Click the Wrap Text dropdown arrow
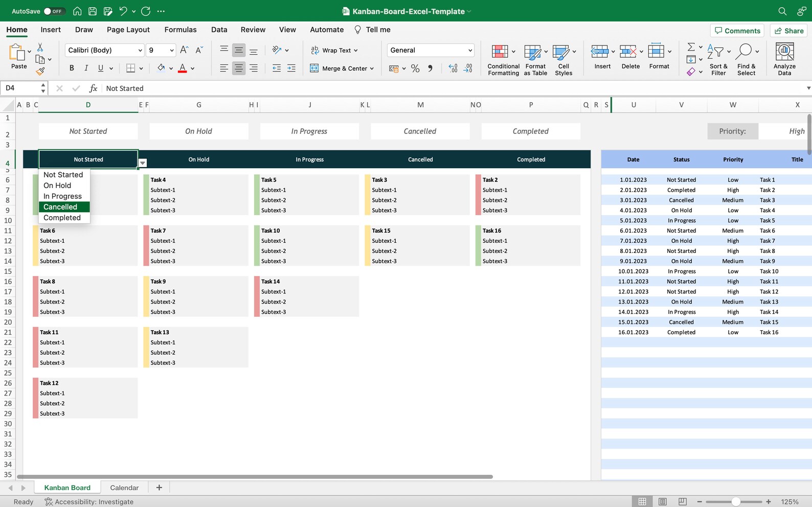 [x=356, y=51]
